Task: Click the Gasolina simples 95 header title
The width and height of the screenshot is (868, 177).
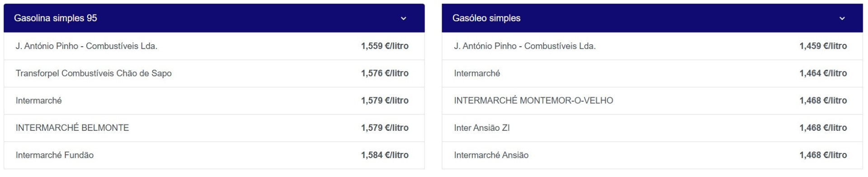Action: pos(56,18)
